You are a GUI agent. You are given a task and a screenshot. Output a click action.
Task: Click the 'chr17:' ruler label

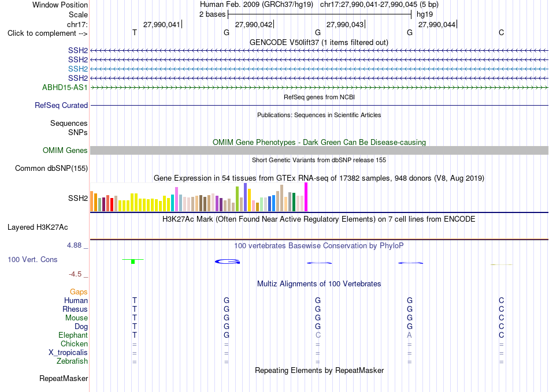[77, 24]
